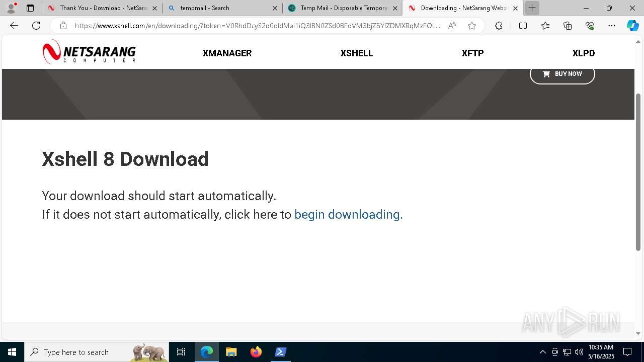The image size is (644, 362).
Task: Close the Temp Mail - Disposable tab
Action: tap(395, 8)
